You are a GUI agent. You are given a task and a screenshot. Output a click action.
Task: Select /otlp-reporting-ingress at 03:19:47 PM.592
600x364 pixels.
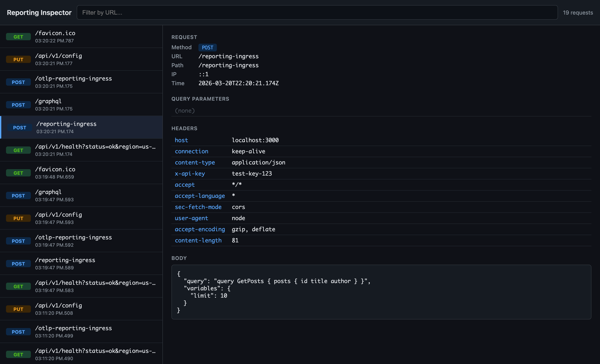[x=81, y=241]
